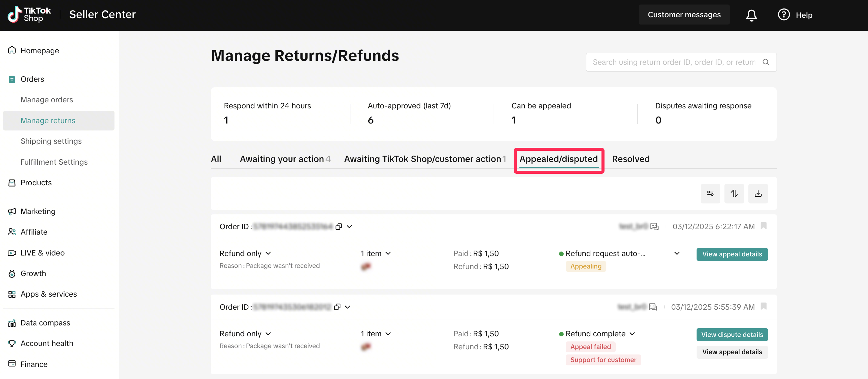Click the Help question mark icon
868x379 pixels.
click(x=784, y=15)
